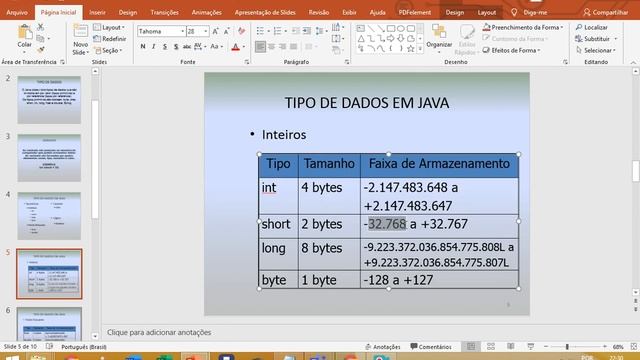Image resolution: width=640 pixels, height=360 pixels.
Task: Fit slide to window icon
Action: click(633, 347)
